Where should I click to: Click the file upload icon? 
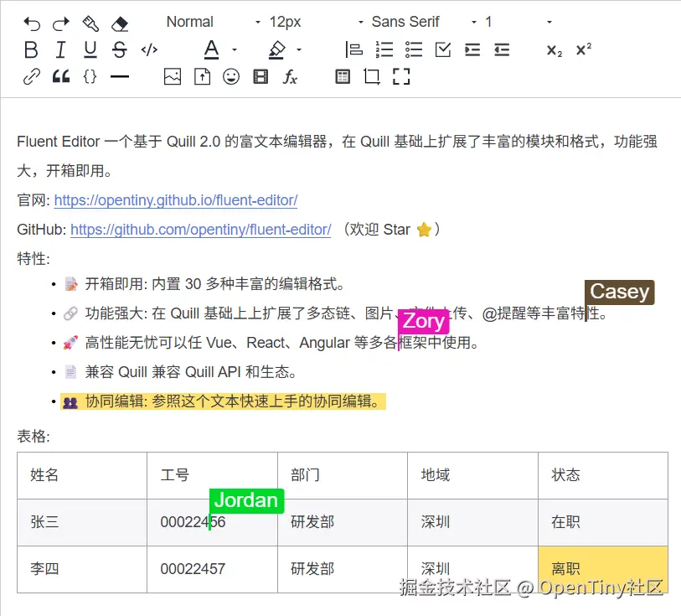coord(202,77)
